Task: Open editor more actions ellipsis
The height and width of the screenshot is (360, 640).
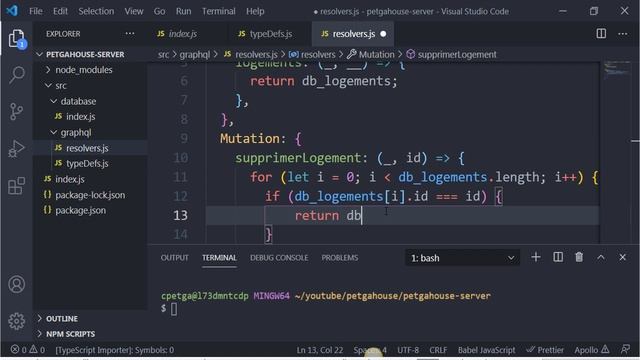Action: [x=622, y=33]
